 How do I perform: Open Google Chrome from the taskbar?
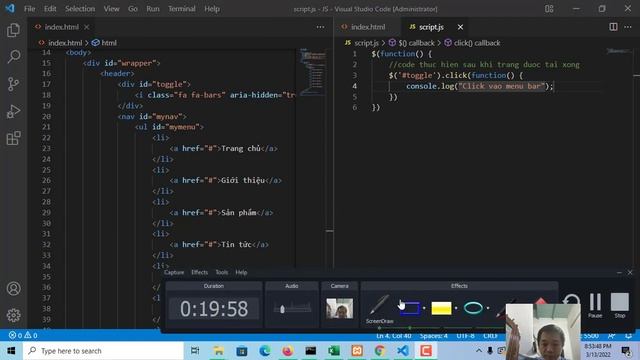380,351
